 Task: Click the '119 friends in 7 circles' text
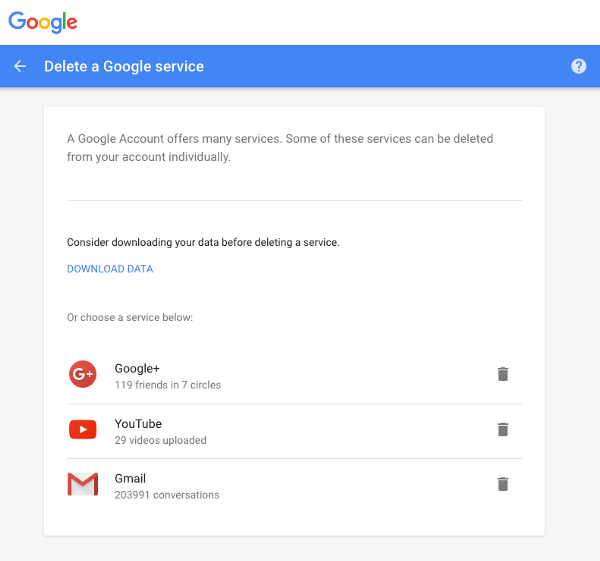pyautogui.click(x=168, y=385)
